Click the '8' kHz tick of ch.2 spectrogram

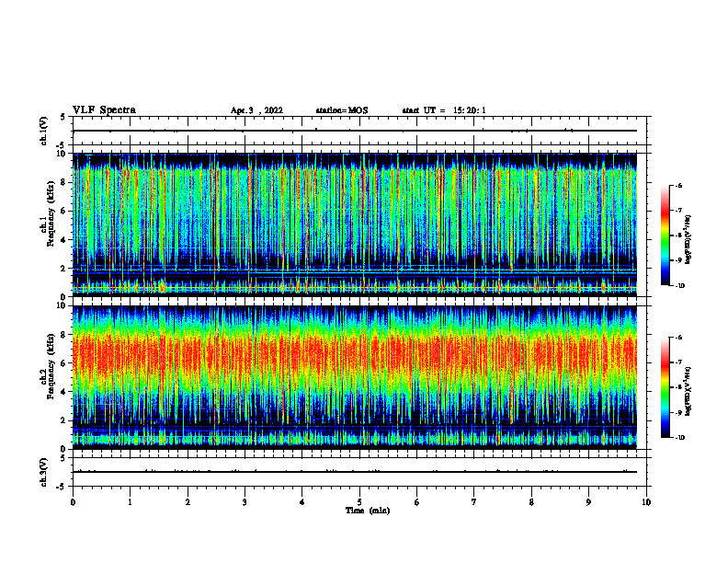[x=64, y=335]
